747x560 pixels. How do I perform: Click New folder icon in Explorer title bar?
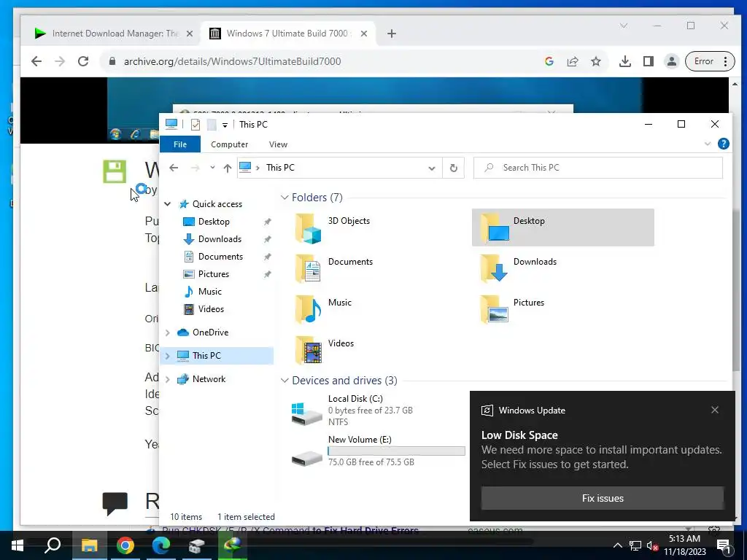(x=212, y=124)
